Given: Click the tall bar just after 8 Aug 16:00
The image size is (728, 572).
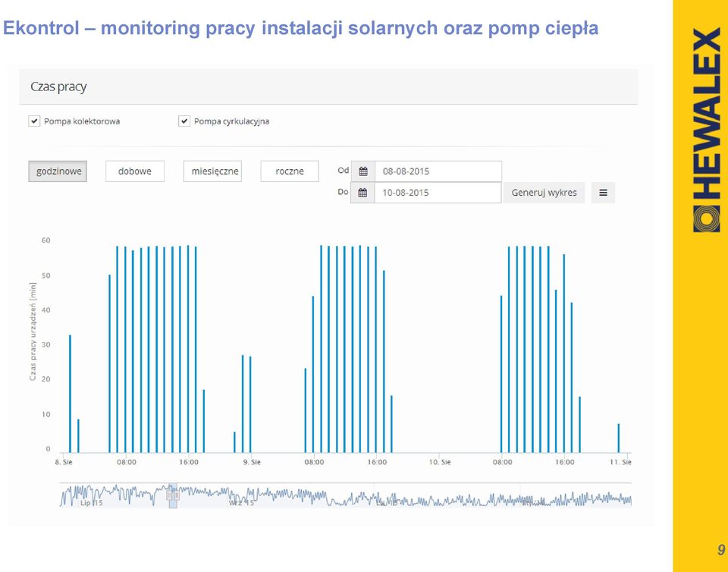Looking at the screenshot, I should [x=196, y=350].
